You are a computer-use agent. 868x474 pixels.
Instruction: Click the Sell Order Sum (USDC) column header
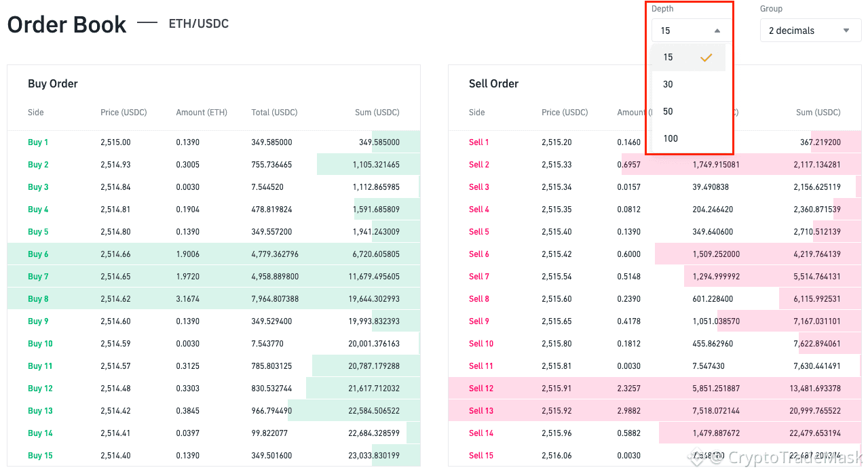[x=818, y=113]
